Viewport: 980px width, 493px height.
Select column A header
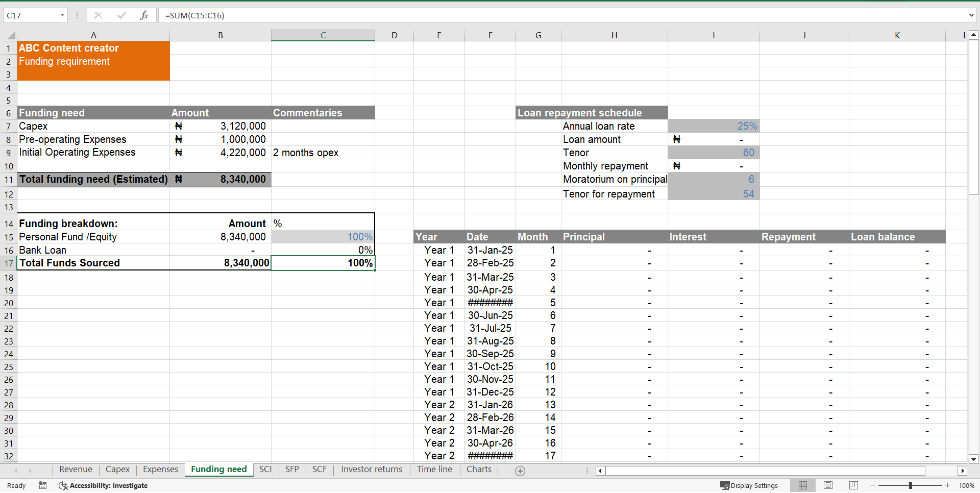click(93, 35)
